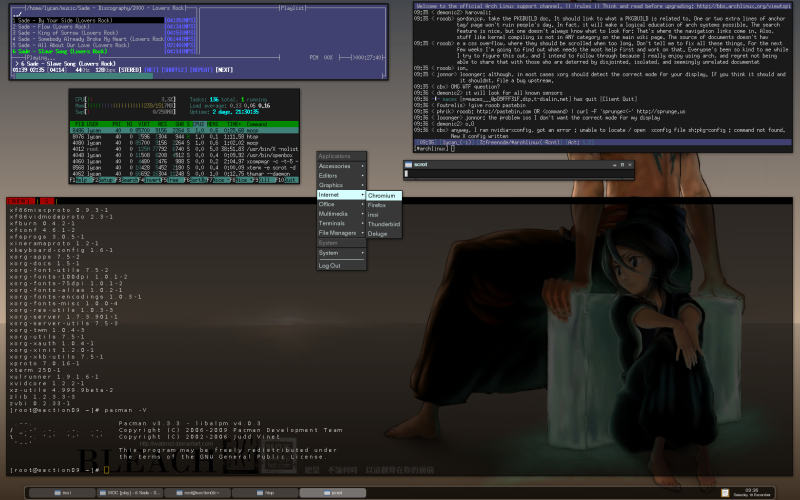Open the Editors submenu
This screenshot has height=500, width=800.
click(341, 176)
